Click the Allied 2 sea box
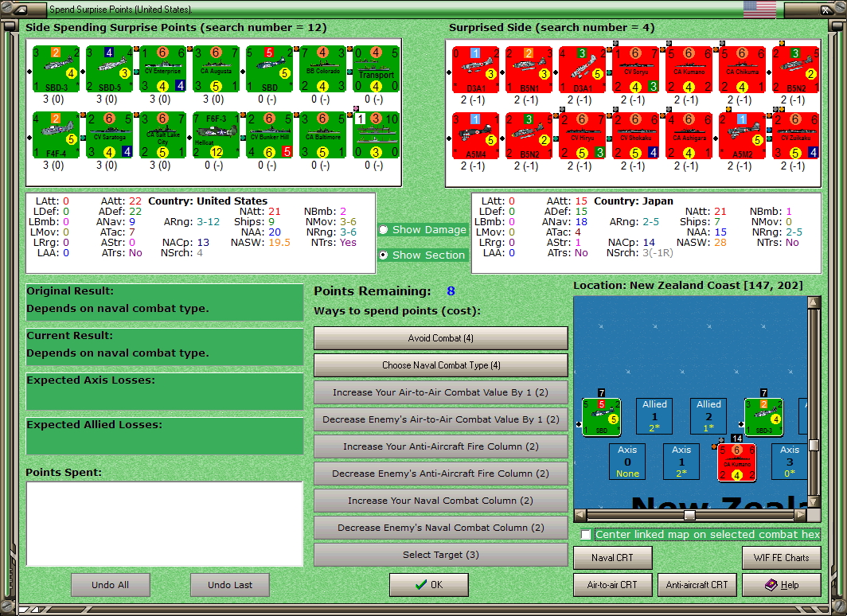Viewport: 847px width, 616px height. coord(708,415)
